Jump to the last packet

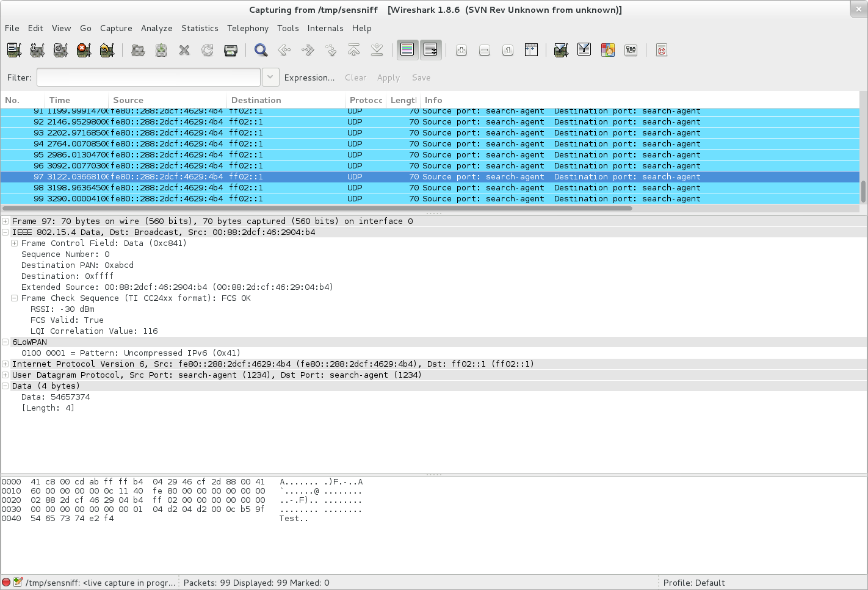tap(377, 50)
